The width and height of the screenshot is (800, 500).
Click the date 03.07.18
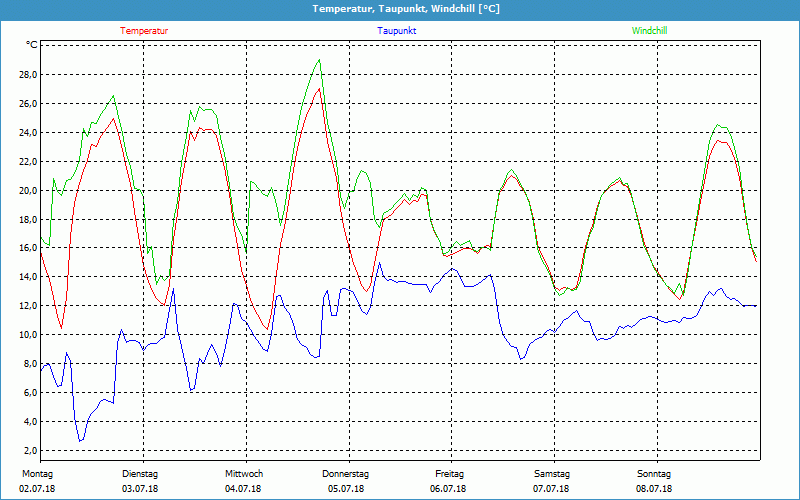140,489
